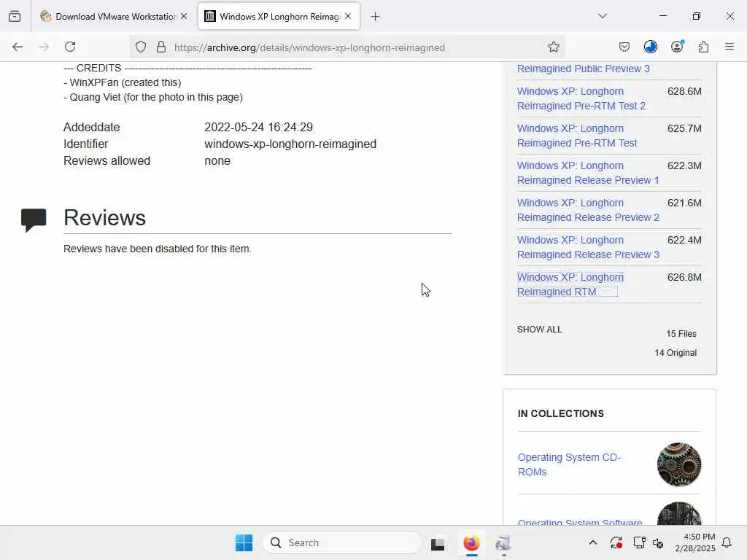This screenshot has width=747, height=560.
Task: Open Operating System CD-ROMs collection
Action: 569,464
